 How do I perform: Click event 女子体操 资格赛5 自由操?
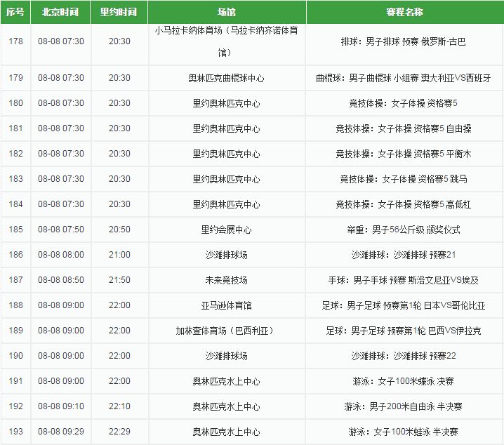pyautogui.click(x=404, y=129)
